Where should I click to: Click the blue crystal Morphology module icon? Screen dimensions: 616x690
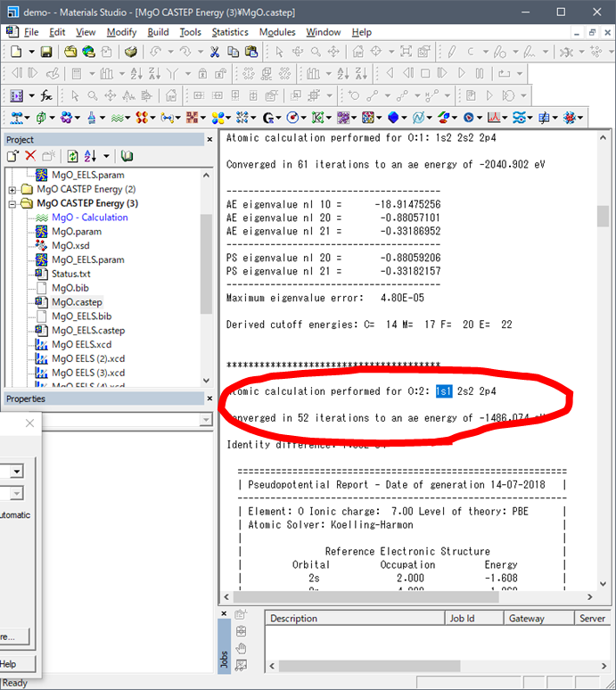[x=393, y=118]
